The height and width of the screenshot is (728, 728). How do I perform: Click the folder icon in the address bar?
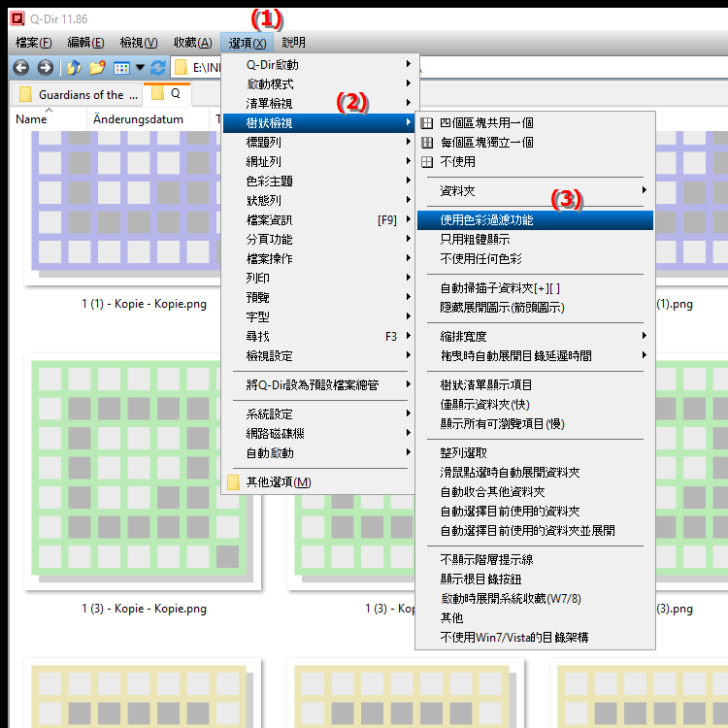tap(182, 68)
